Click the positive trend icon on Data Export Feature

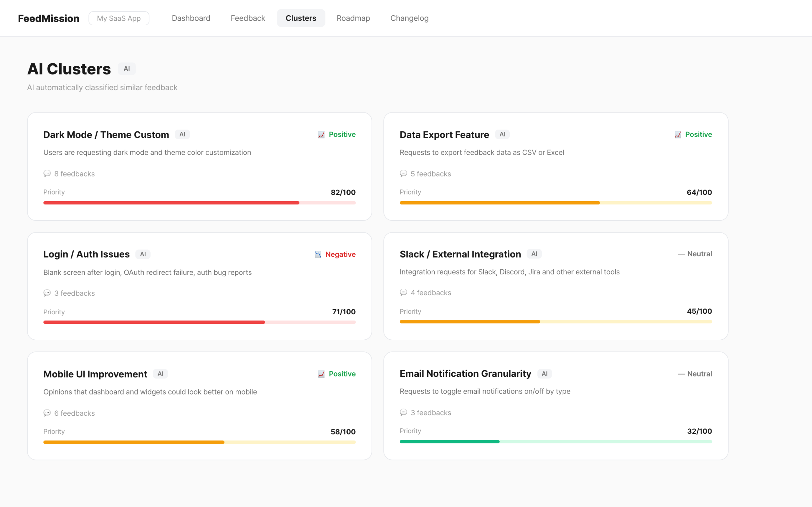click(x=677, y=134)
